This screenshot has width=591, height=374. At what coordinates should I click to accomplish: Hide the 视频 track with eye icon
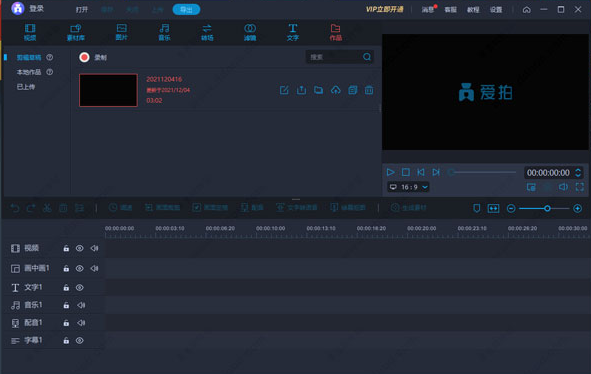click(80, 248)
